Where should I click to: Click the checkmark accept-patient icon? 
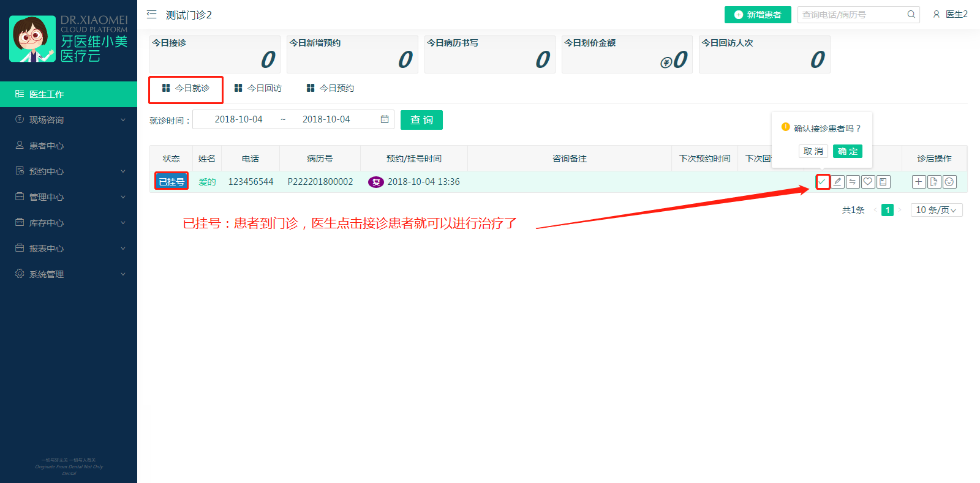pyautogui.click(x=823, y=182)
